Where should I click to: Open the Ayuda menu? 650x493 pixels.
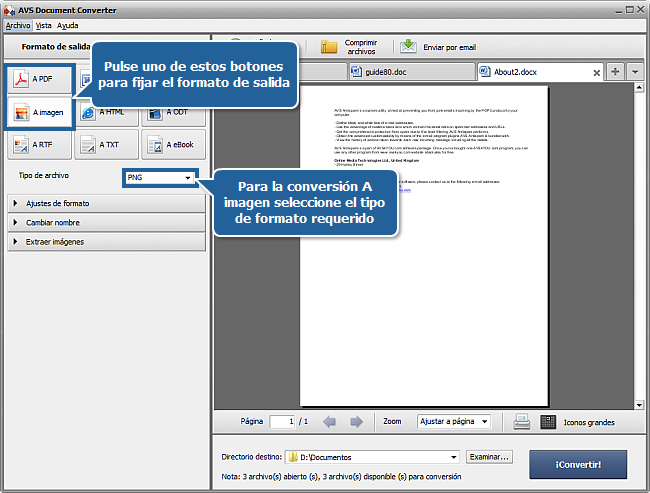[x=68, y=26]
